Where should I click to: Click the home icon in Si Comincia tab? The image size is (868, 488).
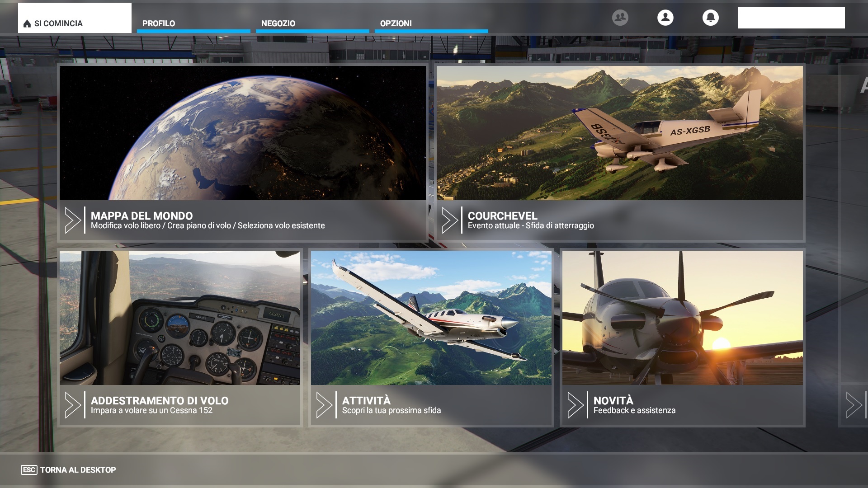coord(27,23)
